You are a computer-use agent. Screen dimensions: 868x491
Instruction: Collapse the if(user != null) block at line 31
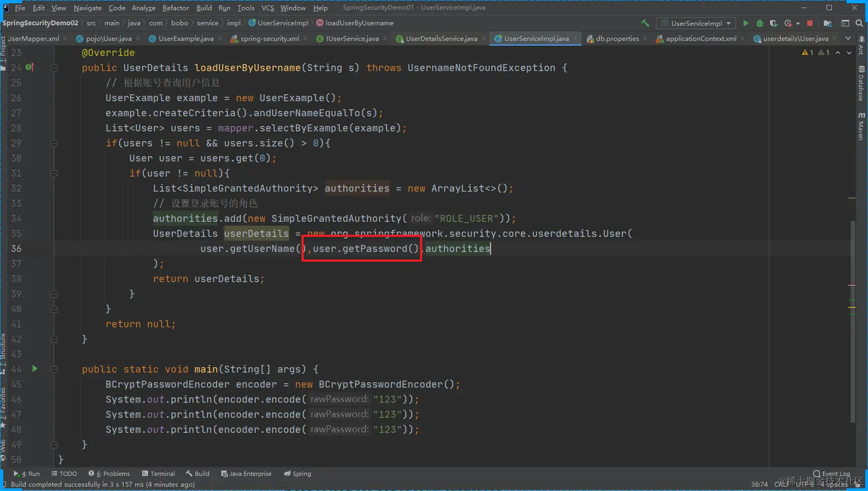(54, 173)
